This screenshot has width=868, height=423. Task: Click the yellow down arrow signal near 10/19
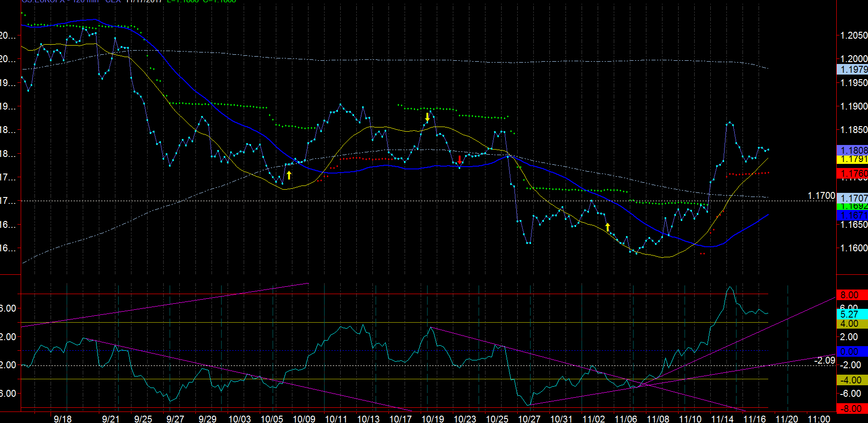click(x=427, y=117)
